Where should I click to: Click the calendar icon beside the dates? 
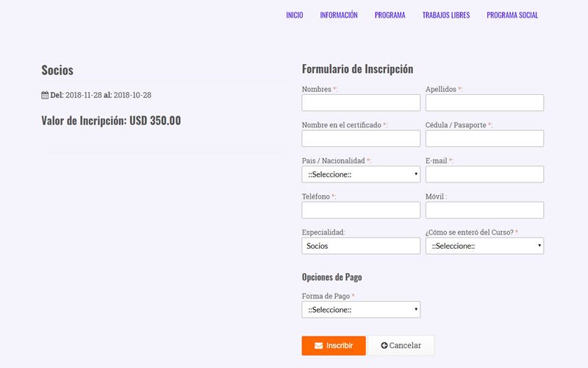point(45,95)
